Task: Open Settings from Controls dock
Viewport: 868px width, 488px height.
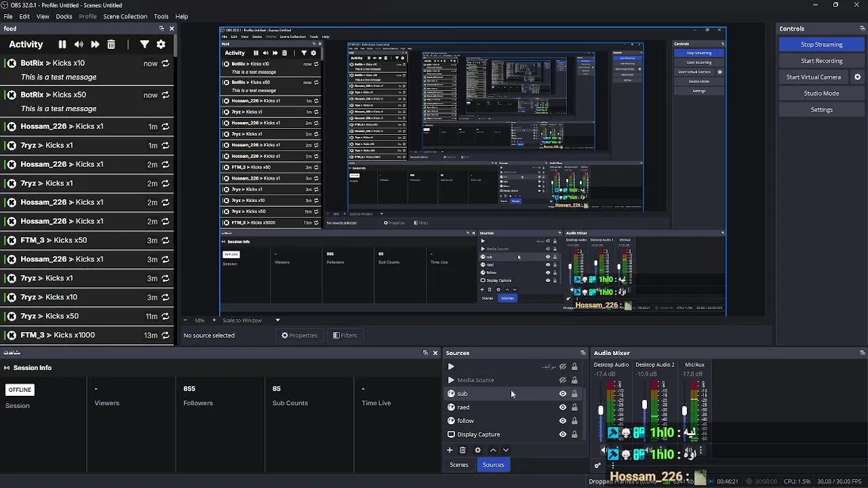Action: click(x=821, y=110)
